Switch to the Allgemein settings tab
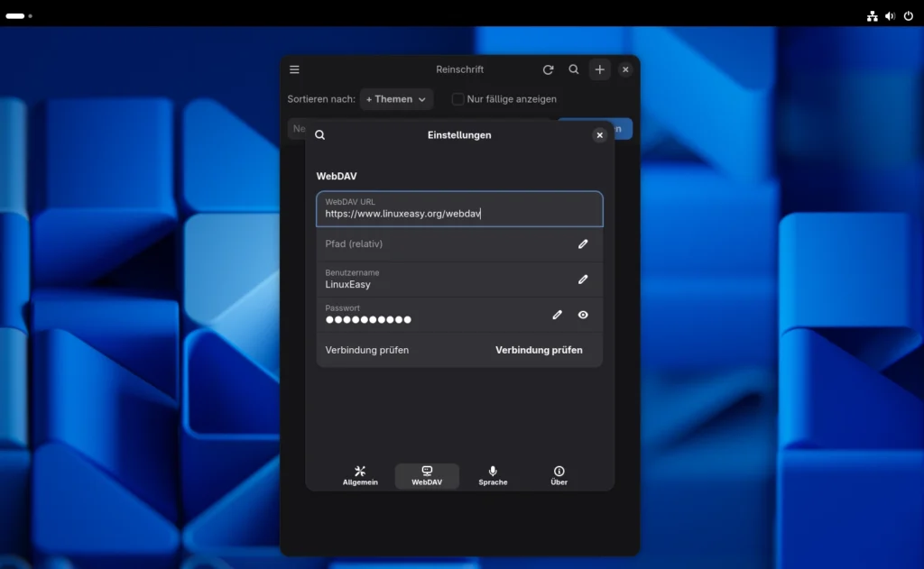Viewport: 924px width, 569px height. tap(360, 475)
